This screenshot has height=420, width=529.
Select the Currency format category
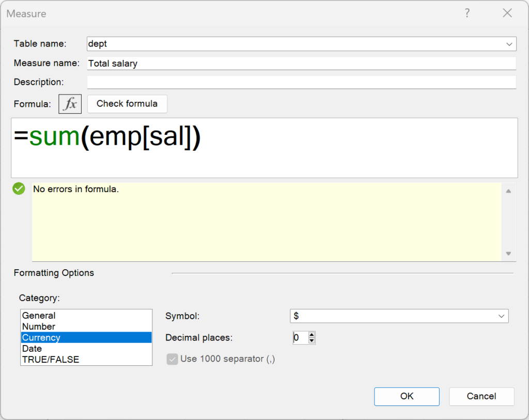pos(41,338)
